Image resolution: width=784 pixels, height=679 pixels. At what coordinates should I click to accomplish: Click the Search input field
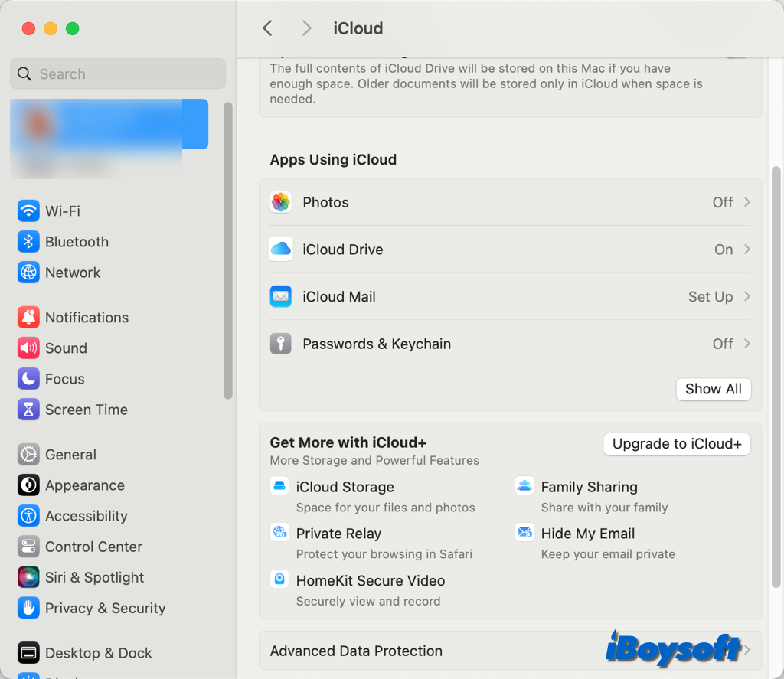[118, 74]
